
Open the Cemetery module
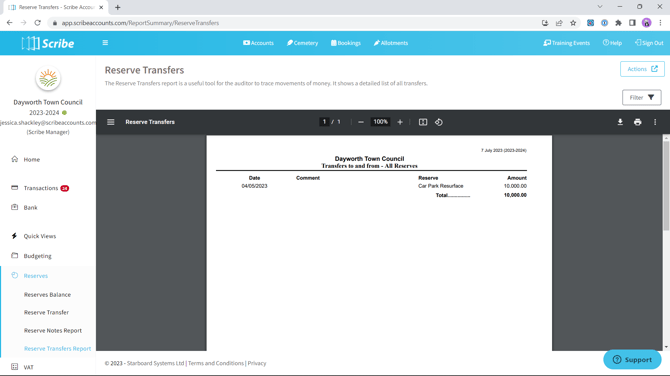point(302,43)
